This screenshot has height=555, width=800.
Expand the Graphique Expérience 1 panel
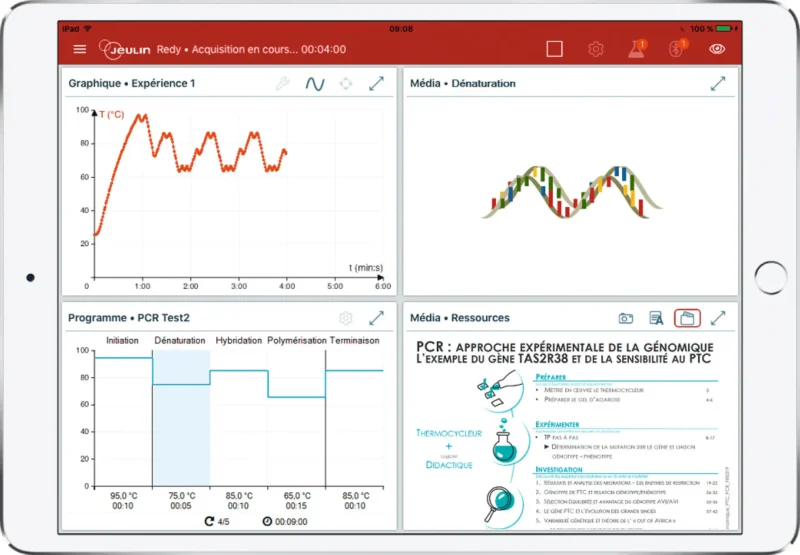[x=377, y=84]
